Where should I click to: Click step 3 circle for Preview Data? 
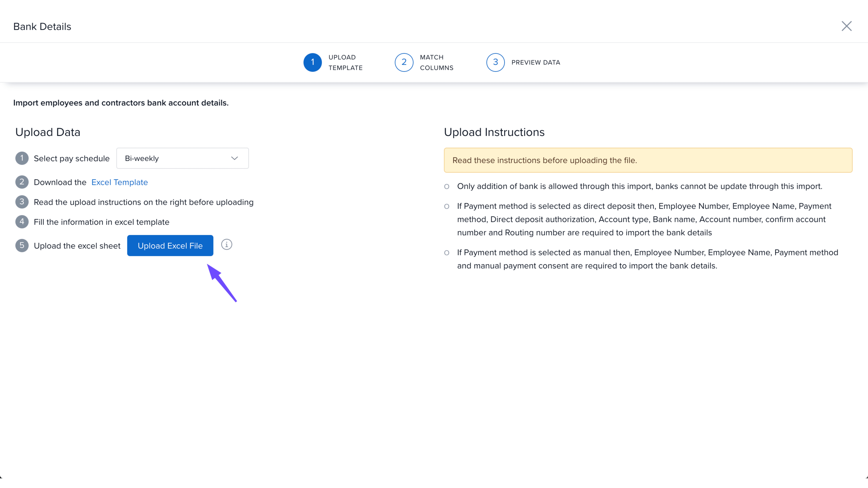click(x=495, y=62)
